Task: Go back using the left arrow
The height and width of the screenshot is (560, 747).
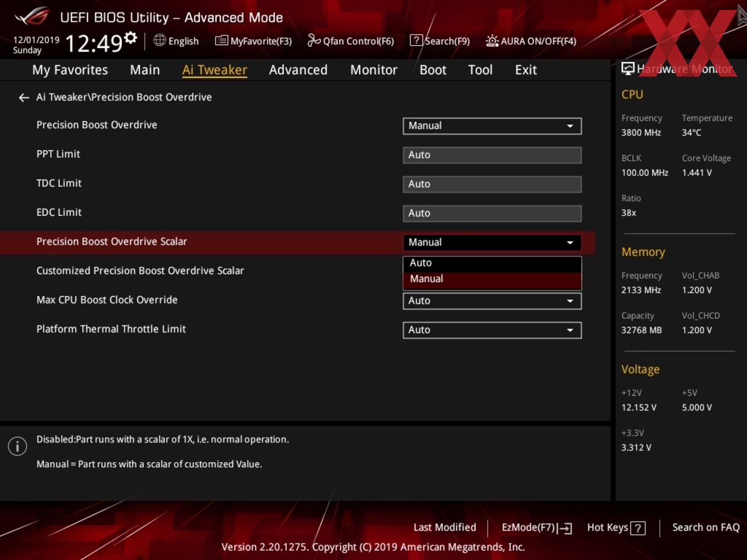Action: [x=24, y=98]
